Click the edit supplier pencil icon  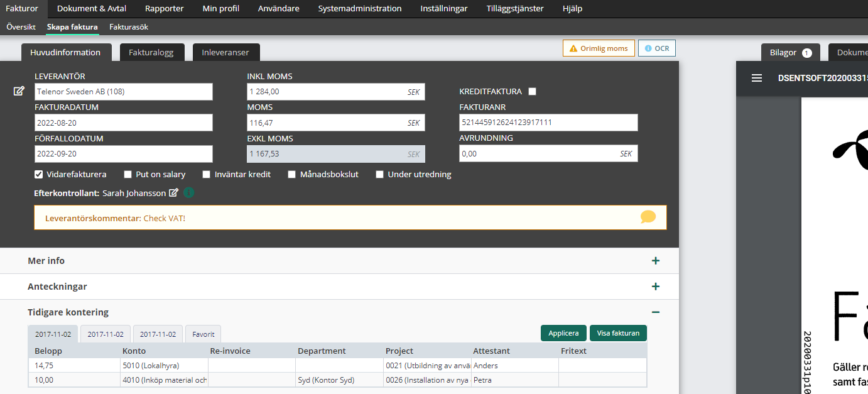[19, 91]
